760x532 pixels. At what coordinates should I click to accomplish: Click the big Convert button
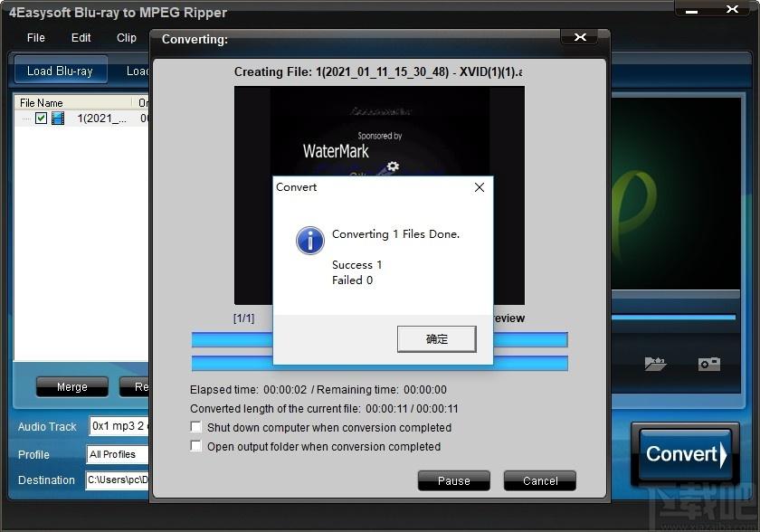[x=686, y=454]
